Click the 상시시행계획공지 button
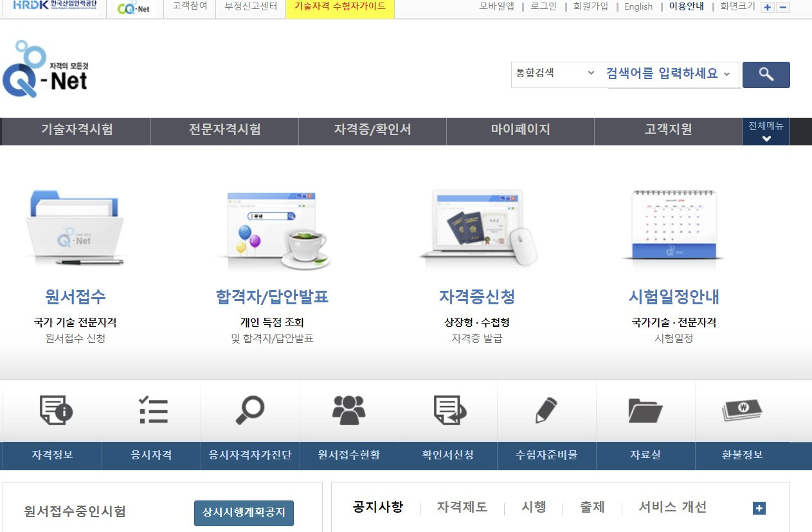 tap(244, 513)
